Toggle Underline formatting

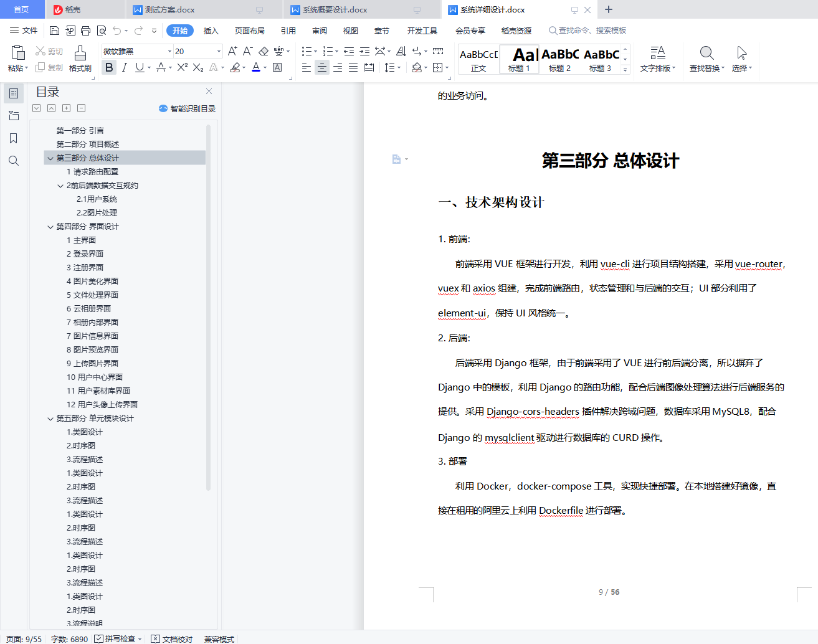click(x=140, y=67)
